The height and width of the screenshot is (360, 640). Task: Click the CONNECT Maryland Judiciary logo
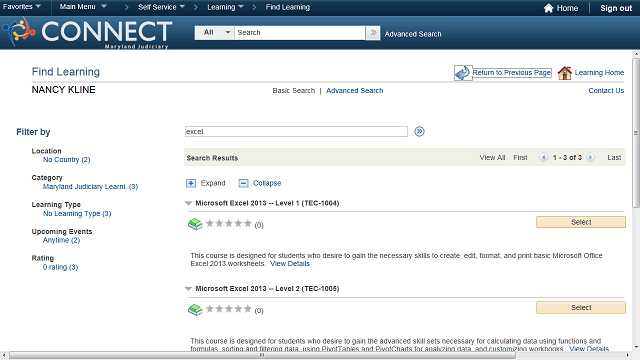87,33
